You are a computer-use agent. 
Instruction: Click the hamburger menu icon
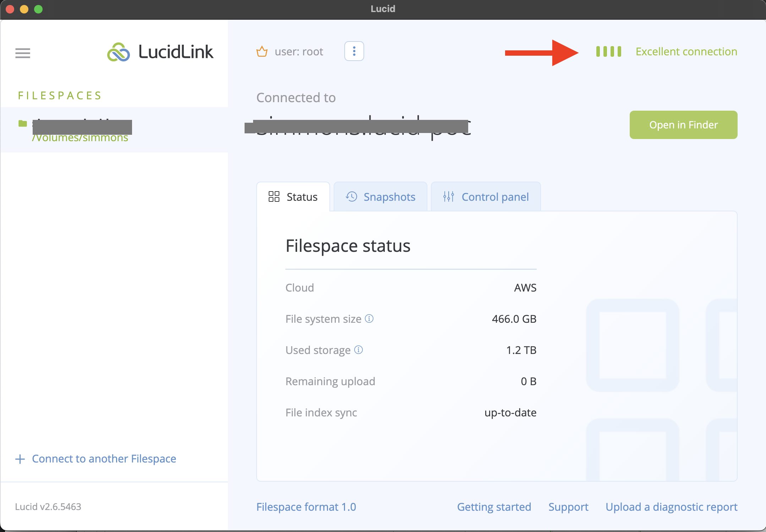(23, 52)
